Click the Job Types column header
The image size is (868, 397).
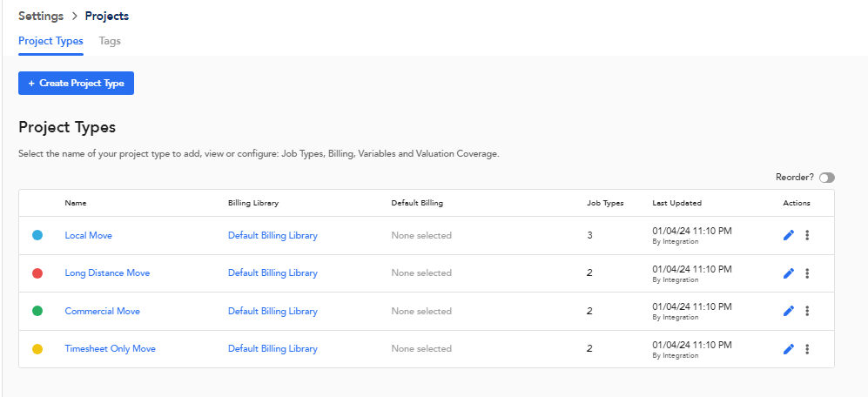[x=605, y=203]
